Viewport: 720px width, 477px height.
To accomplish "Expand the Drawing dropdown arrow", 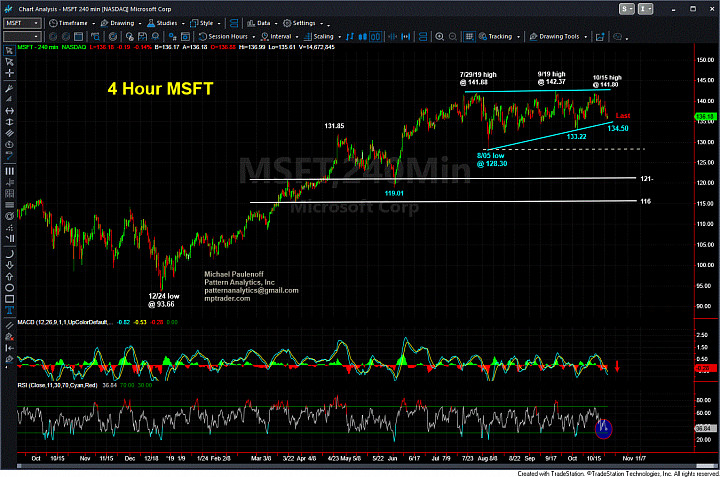I will click(140, 23).
